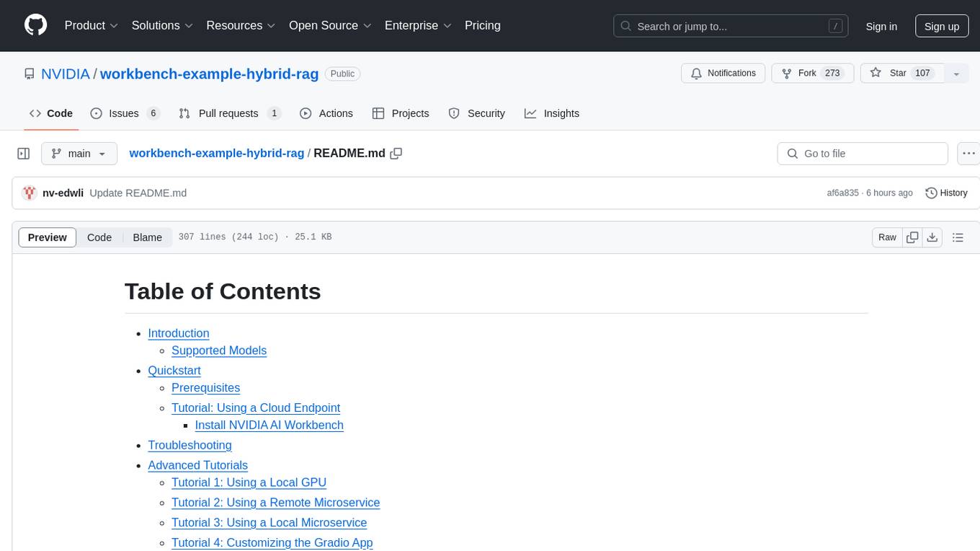Screen dimensions: 980x551
Task: Open the main branch selector
Action: [x=79, y=154]
